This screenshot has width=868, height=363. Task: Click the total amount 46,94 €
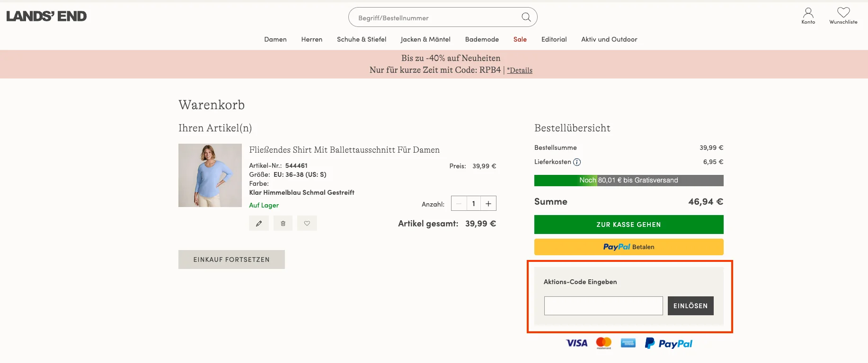(x=706, y=202)
